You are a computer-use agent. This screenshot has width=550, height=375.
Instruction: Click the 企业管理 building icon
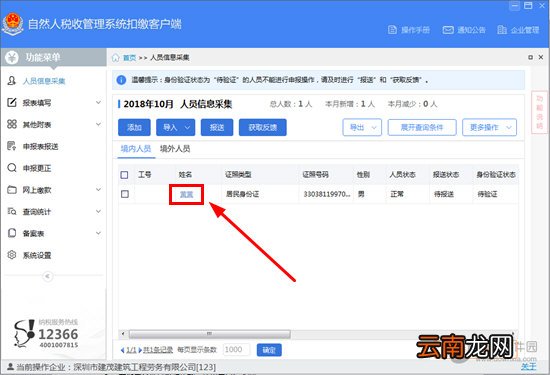(x=502, y=30)
